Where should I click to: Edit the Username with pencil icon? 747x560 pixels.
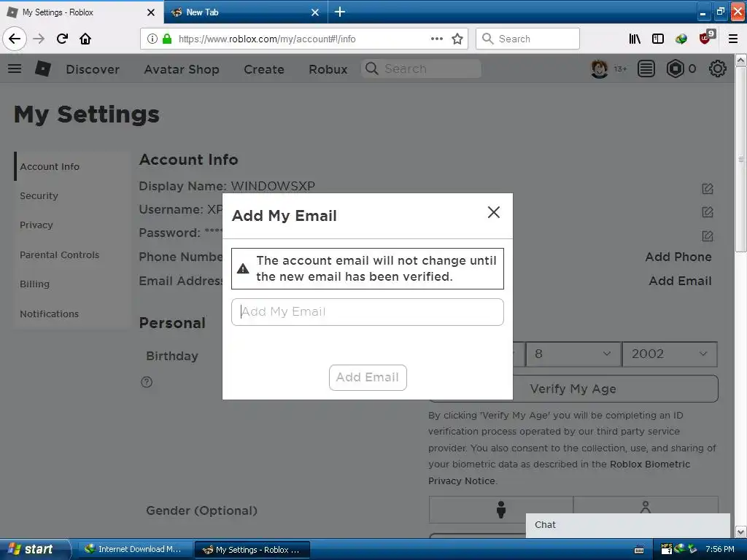click(708, 212)
